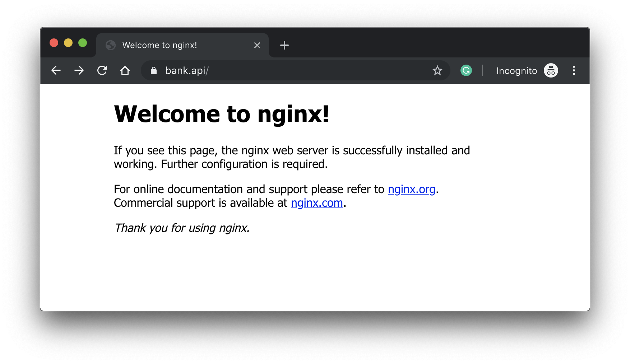This screenshot has width=630, height=364.
Task: Select the green maximize traffic light
Action: click(x=83, y=43)
